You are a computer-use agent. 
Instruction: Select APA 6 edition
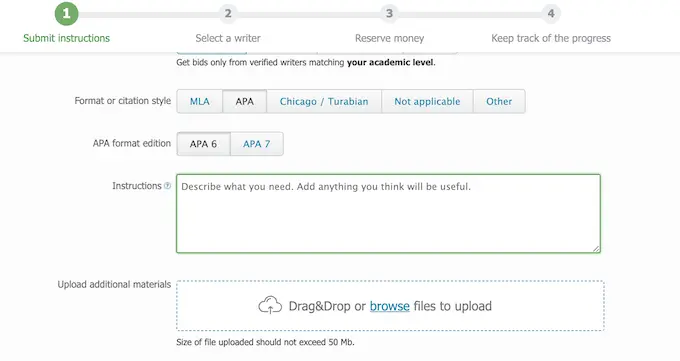(203, 144)
